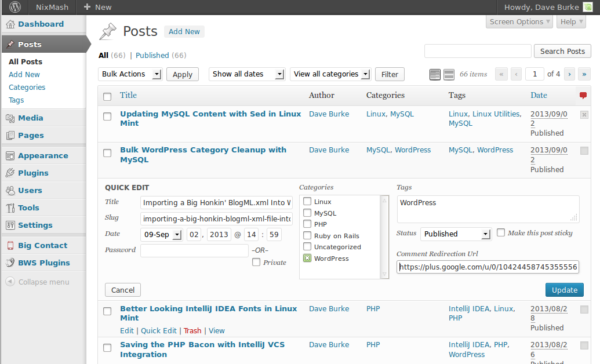Click the Search Posts button
Viewport: 600px width, 364px height.
[x=562, y=51]
